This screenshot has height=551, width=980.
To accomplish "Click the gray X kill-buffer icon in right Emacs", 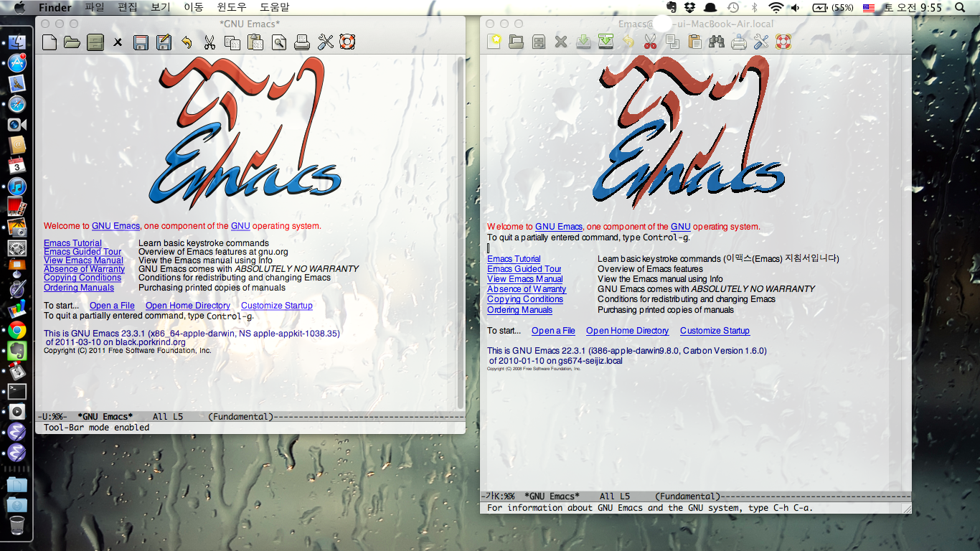I will point(561,42).
